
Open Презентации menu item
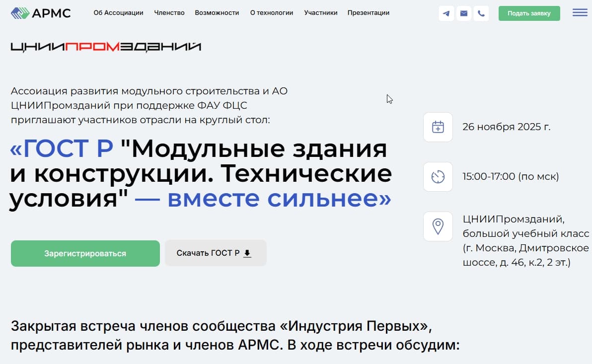(x=369, y=13)
